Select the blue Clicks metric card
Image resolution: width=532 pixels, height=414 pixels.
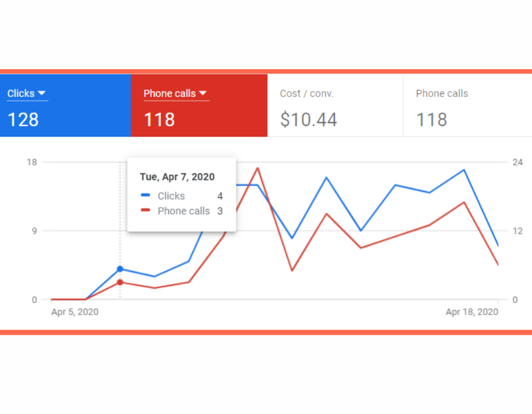(x=66, y=105)
